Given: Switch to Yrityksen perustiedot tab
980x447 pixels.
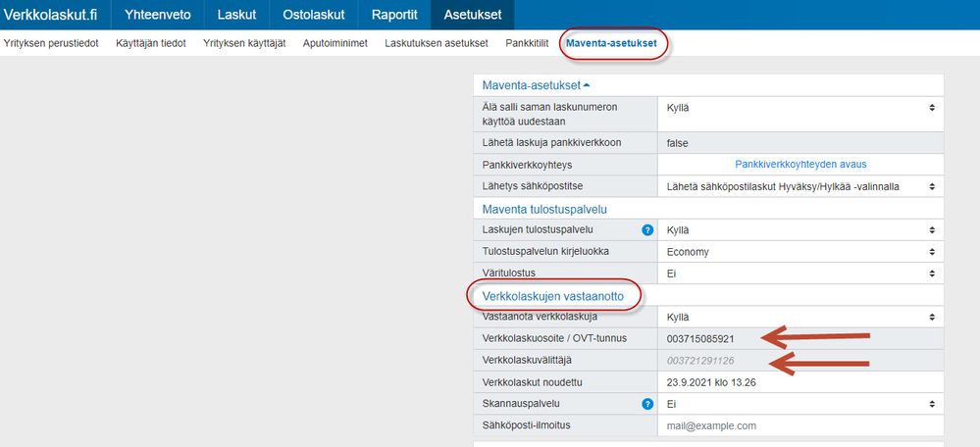Looking at the screenshot, I should [x=51, y=43].
